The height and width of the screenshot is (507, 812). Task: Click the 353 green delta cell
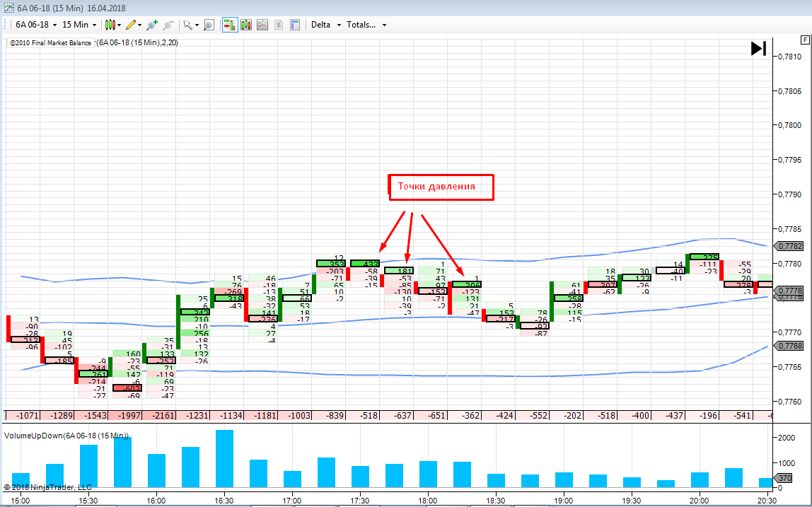pyautogui.click(x=331, y=264)
